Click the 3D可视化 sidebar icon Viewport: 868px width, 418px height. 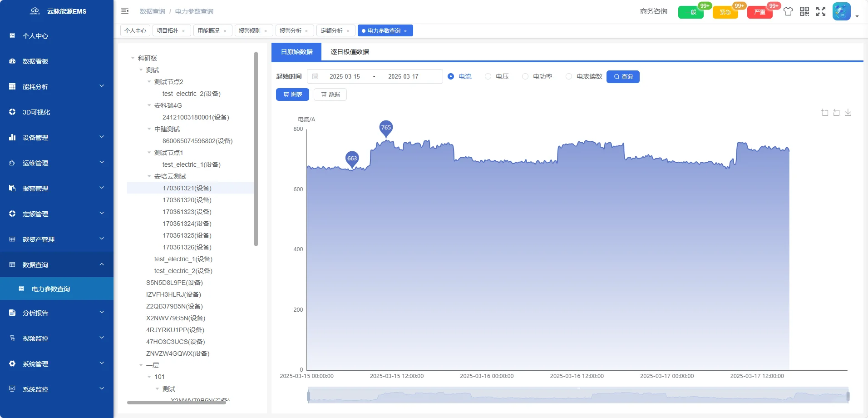click(x=12, y=112)
